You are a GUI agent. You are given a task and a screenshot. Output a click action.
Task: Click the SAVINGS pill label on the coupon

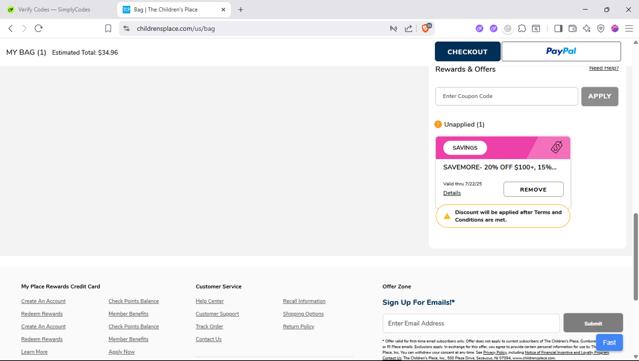[465, 147]
